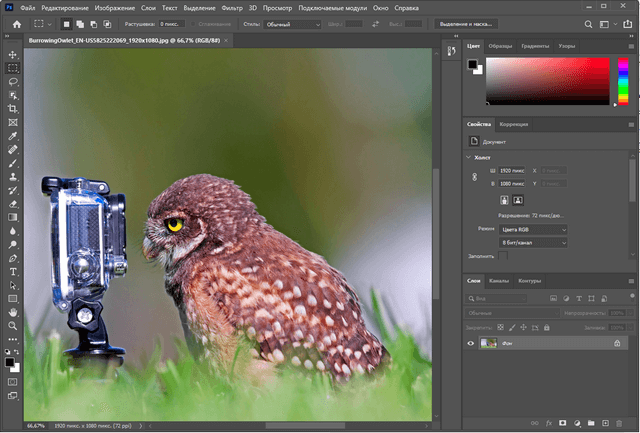Select the History Brush tool
This screenshot has height=433, width=640.
[13, 190]
